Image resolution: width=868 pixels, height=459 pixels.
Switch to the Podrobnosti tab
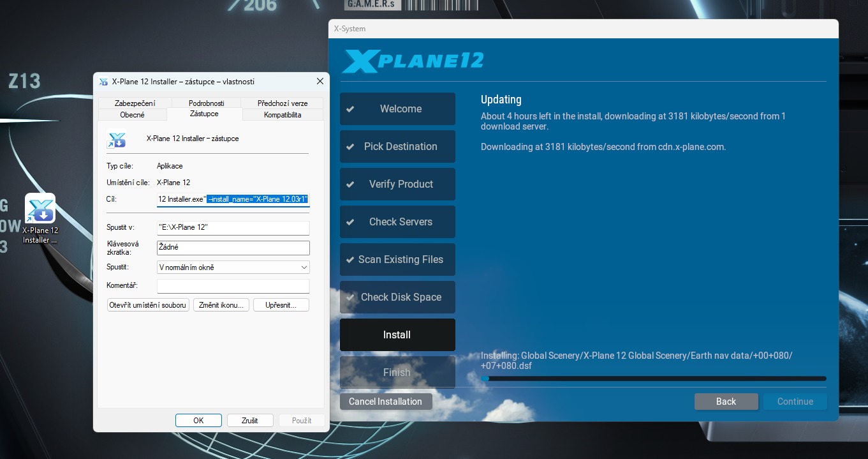pyautogui.click(x=206, y=103)
